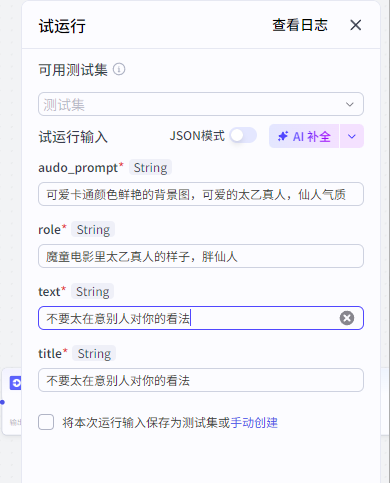Click the 试运行 panel heading
The image size is (390, 483).
point(62,26)
